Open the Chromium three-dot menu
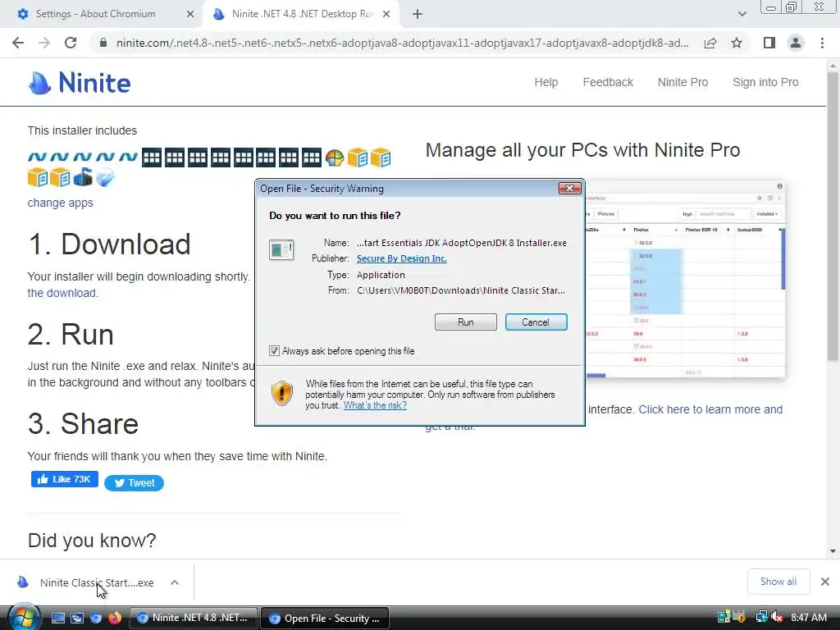 pyautogui.click(x=822, y=43)
